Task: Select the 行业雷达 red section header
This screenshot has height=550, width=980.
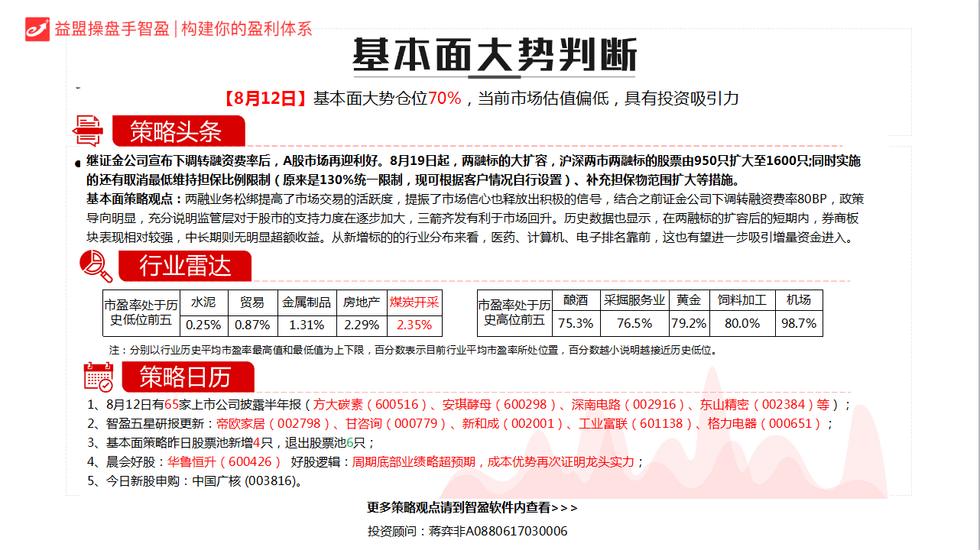Action: coord(185,266)
